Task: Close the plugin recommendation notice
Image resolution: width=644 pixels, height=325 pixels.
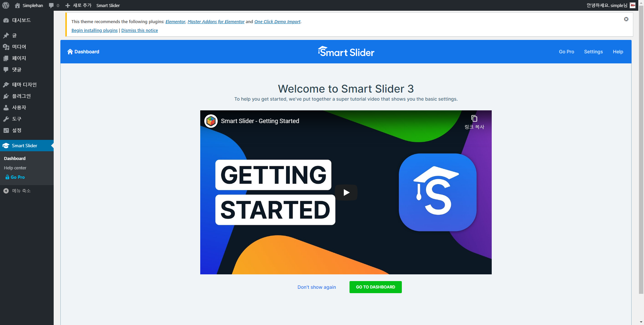Action: tap(626, 19)
